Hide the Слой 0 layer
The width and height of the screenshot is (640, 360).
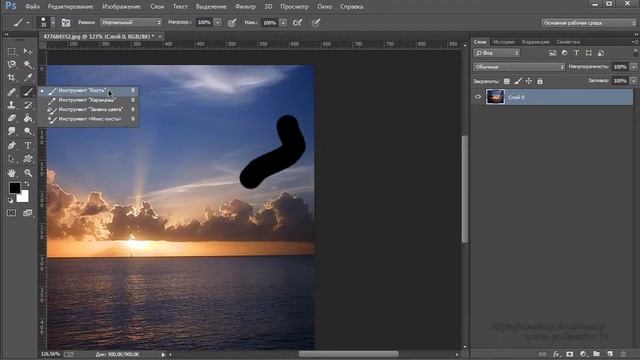(x=478, y=97)
